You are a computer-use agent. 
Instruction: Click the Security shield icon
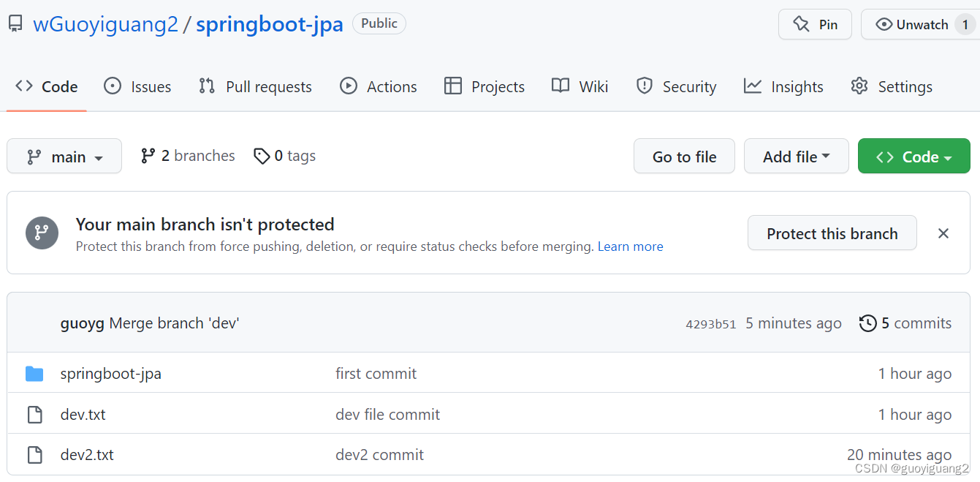tap(644, 86)
